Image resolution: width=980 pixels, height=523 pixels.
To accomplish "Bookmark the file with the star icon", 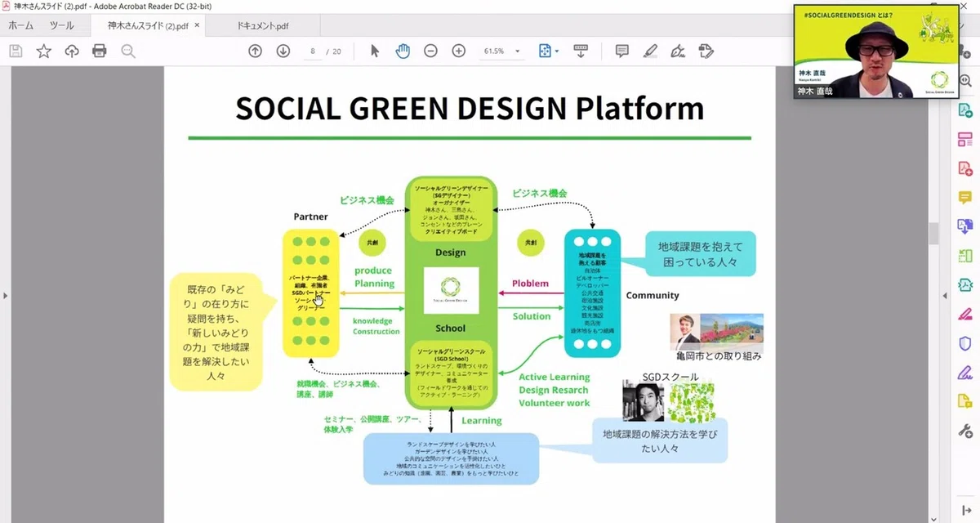I will tap(43, 51).
